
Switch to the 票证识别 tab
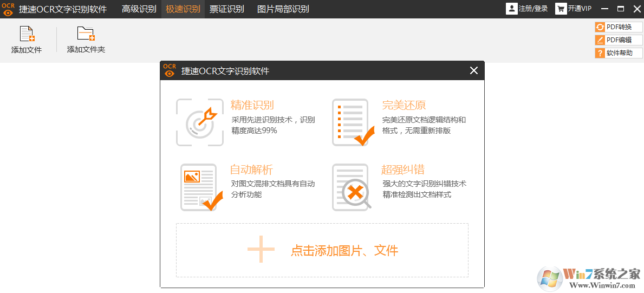pos(227,9)
